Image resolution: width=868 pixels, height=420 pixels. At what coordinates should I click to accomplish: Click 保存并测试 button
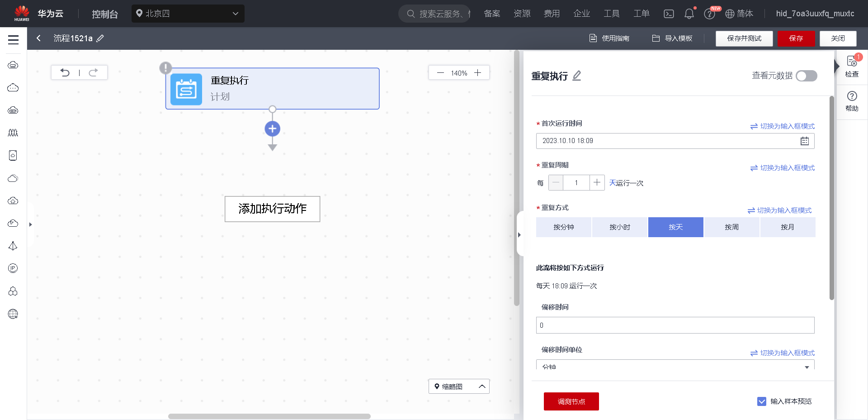coord(744,38)
